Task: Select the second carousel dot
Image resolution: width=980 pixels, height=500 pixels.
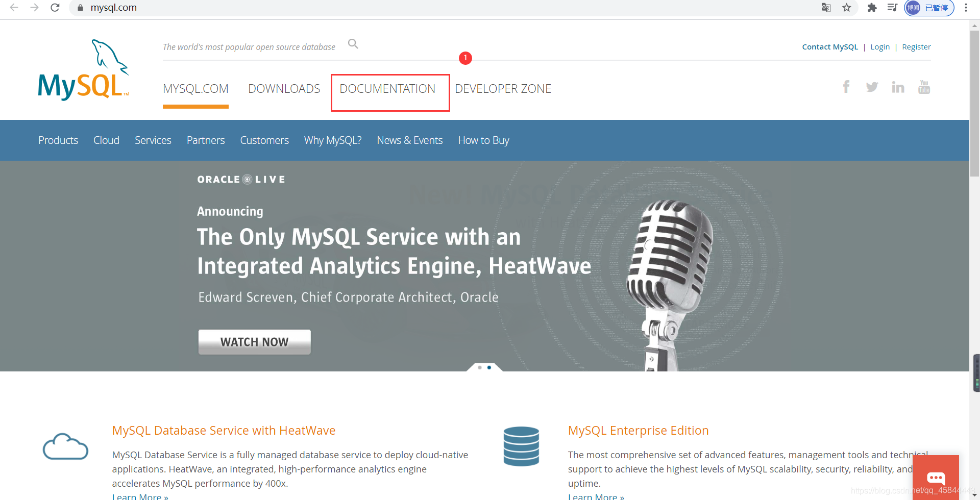Action: pyautogui.click(x=489, y=367)
